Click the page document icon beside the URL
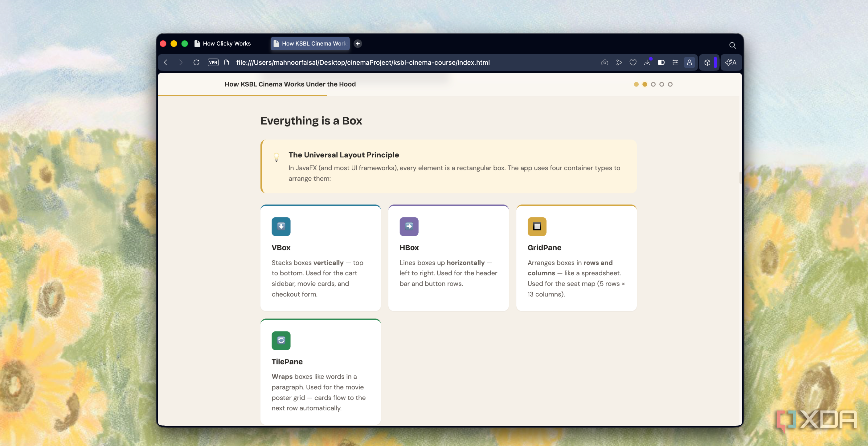The image size is (868, 446). [227, 62]
